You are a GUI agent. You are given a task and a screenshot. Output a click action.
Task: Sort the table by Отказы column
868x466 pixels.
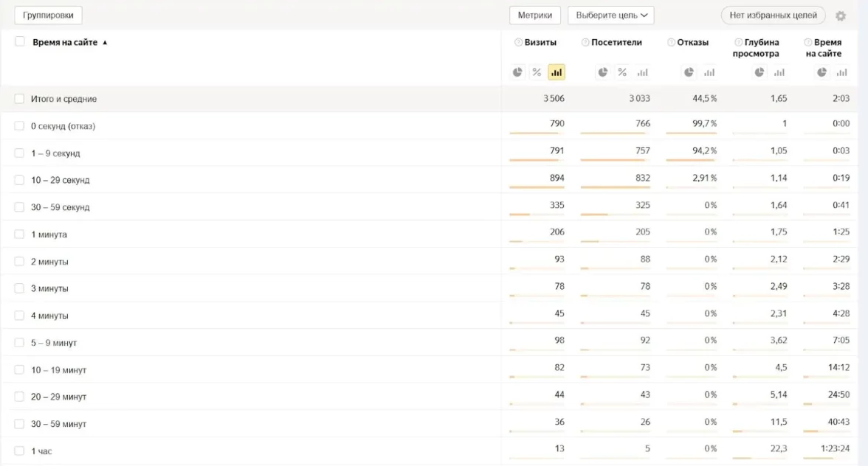692,43
